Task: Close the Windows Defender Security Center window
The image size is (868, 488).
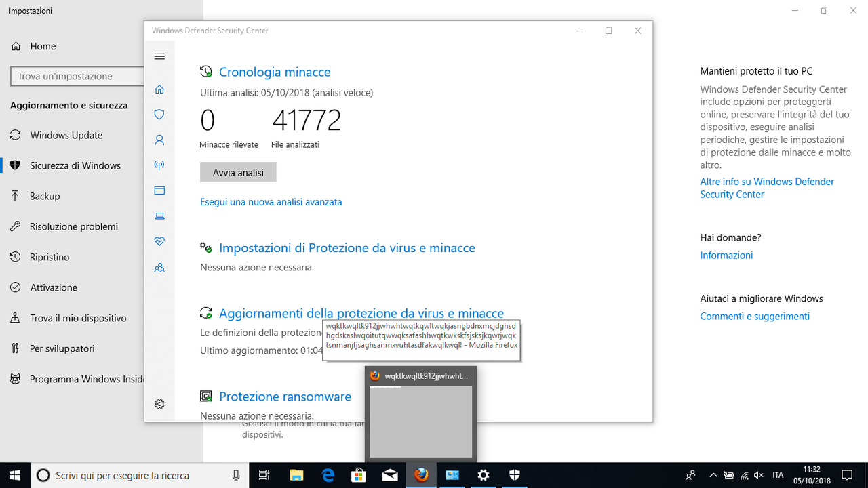Action: (638, 30)
